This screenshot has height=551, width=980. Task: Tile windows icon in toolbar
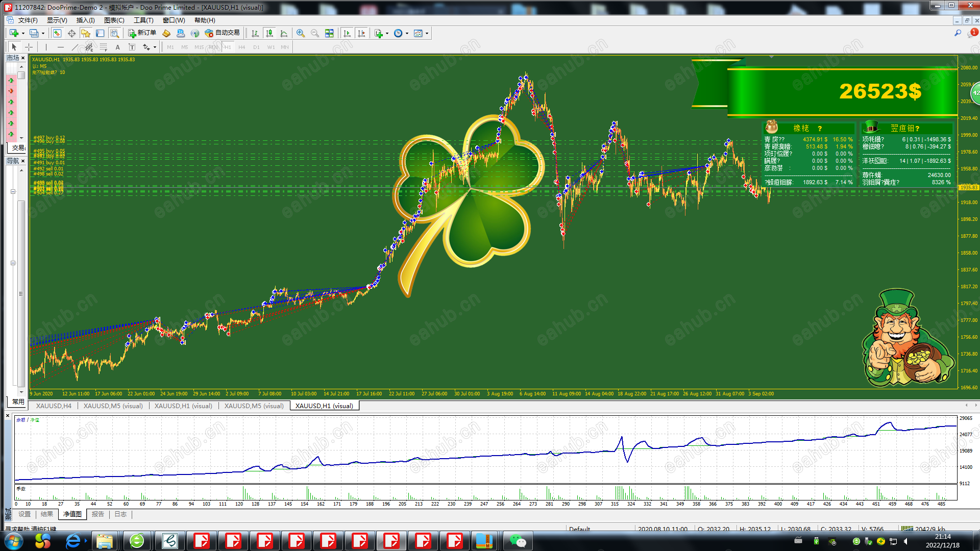click(x=329, y=33)
